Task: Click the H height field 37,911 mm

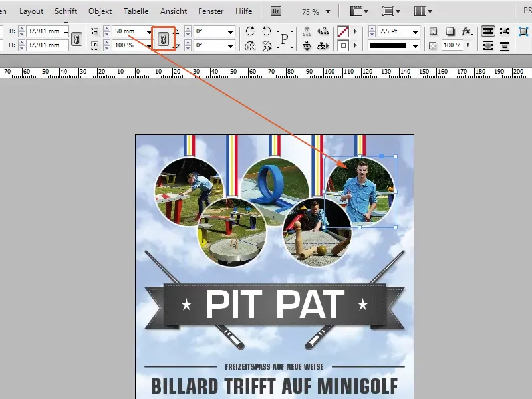Action: coord(47,45)
